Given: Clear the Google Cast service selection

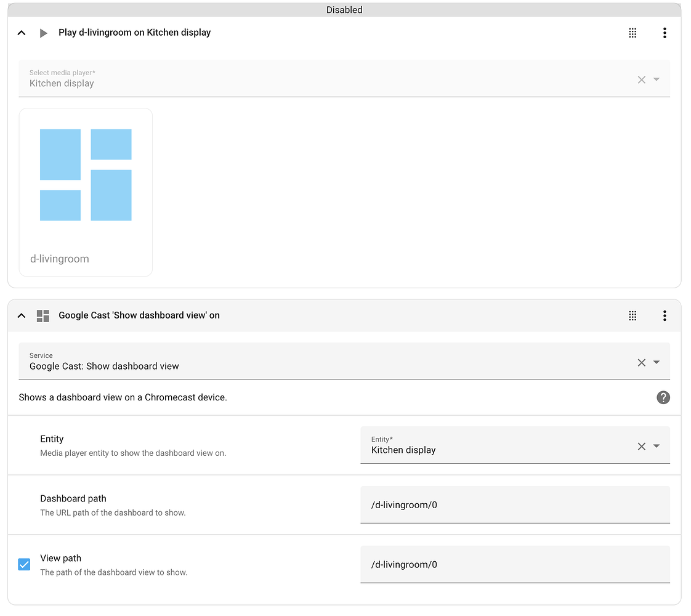Looking at the screenshot, I should 641,362.
